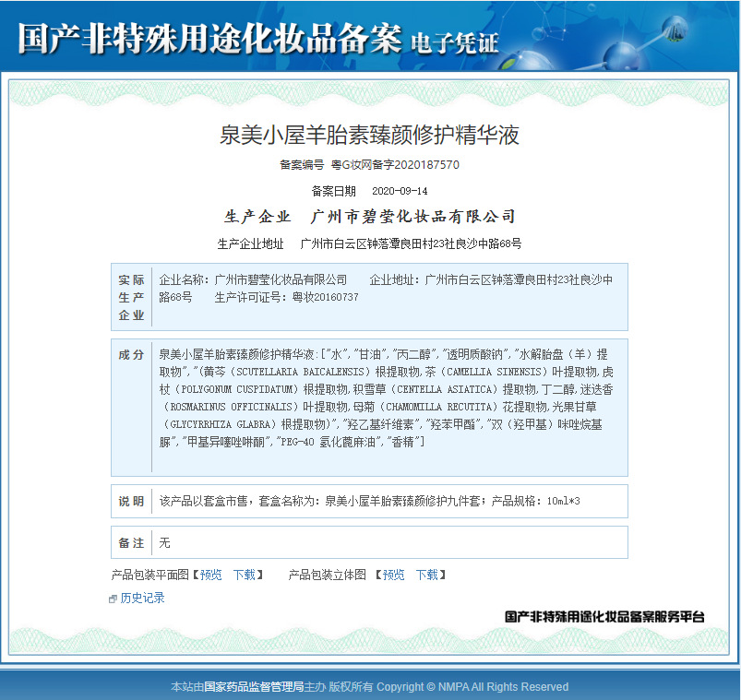741x700 pixels.
Task: Click the 成分 section label
Action: (x=131, y=355)
